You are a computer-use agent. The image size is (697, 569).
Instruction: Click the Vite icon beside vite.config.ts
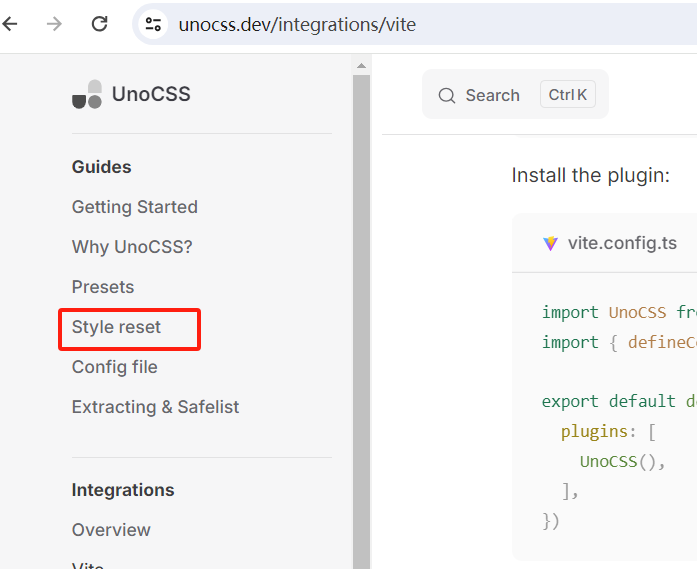pos(550,244)
